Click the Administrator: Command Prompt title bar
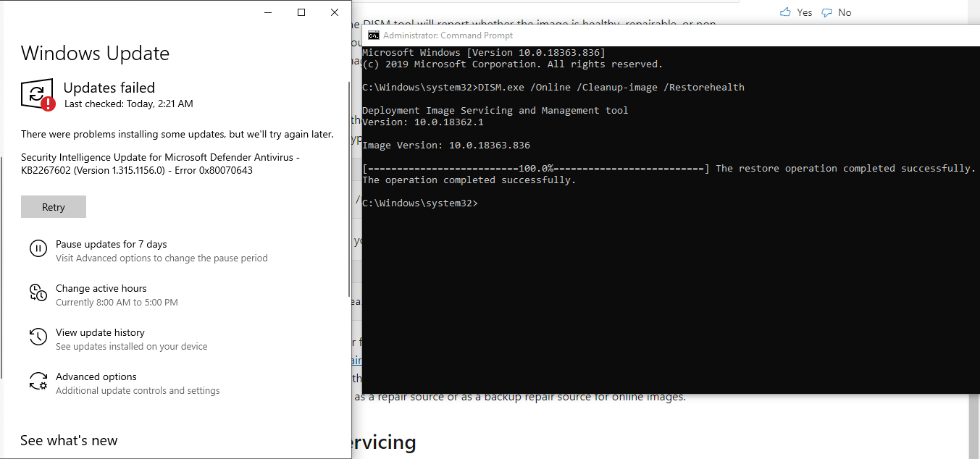Viewport: 980px width, 459px height. 671,35
